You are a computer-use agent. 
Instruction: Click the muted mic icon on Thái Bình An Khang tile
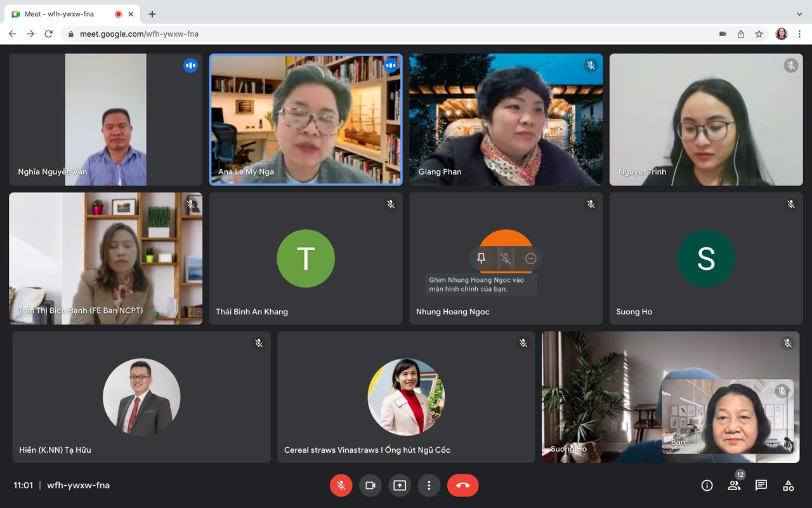391,204
